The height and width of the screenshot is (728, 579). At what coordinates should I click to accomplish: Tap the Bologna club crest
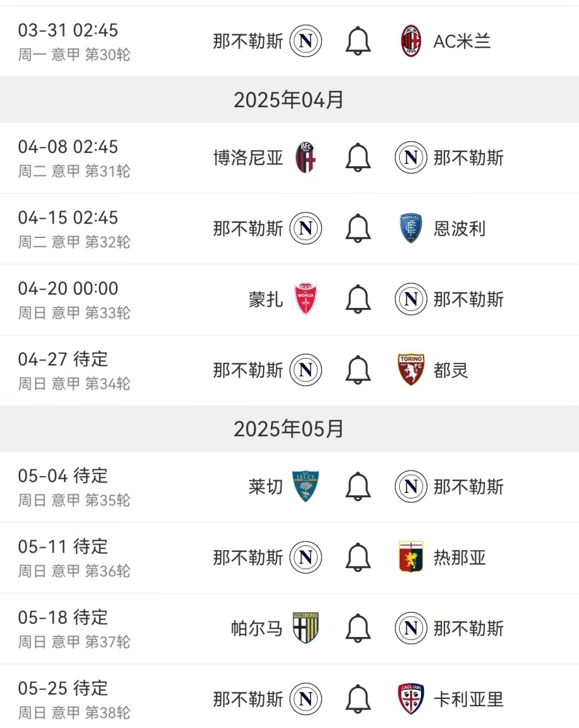pos(306,158)
